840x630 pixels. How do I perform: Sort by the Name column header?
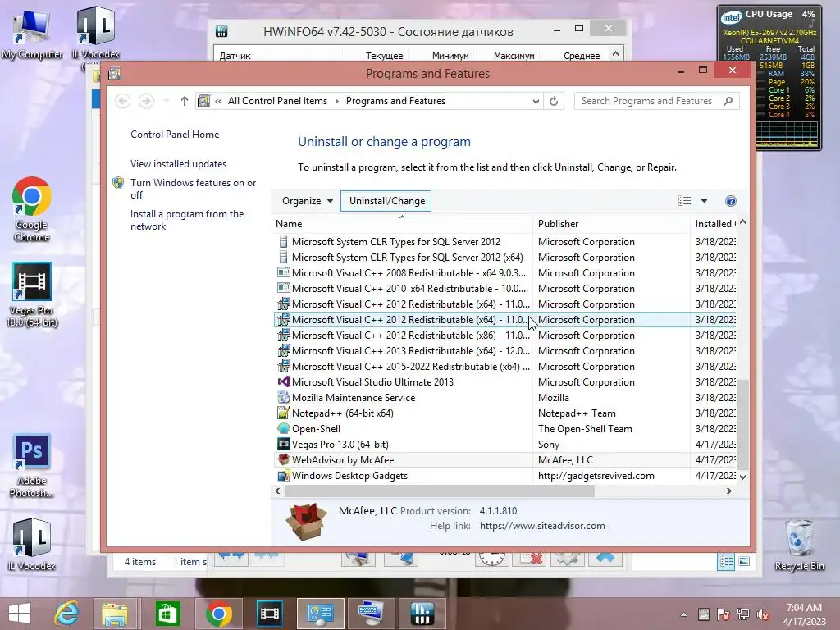(402, 224)
